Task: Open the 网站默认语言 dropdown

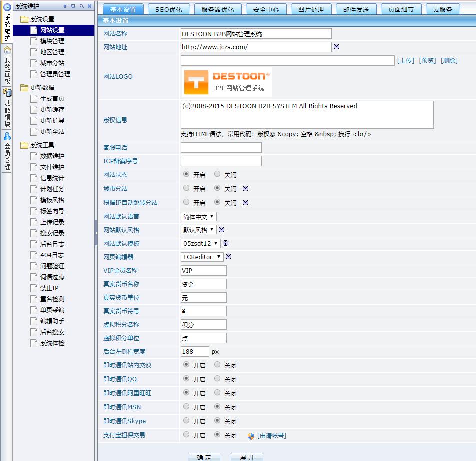Action: [199, 217]
